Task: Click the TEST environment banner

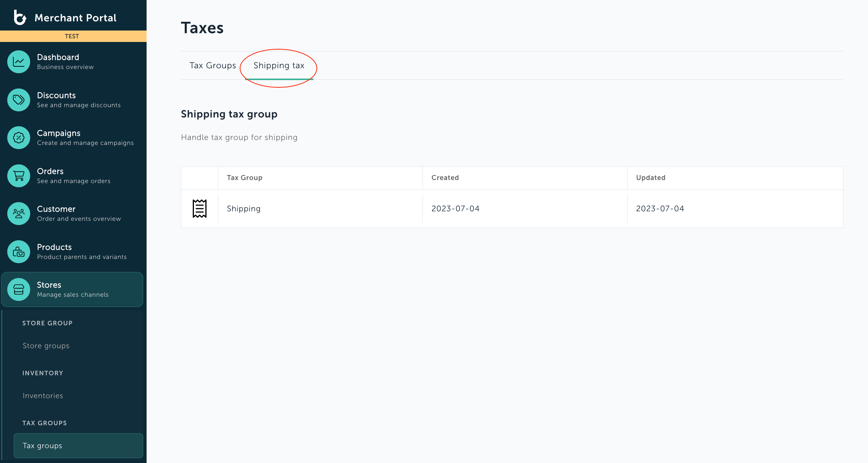Action: pos(73,36)
